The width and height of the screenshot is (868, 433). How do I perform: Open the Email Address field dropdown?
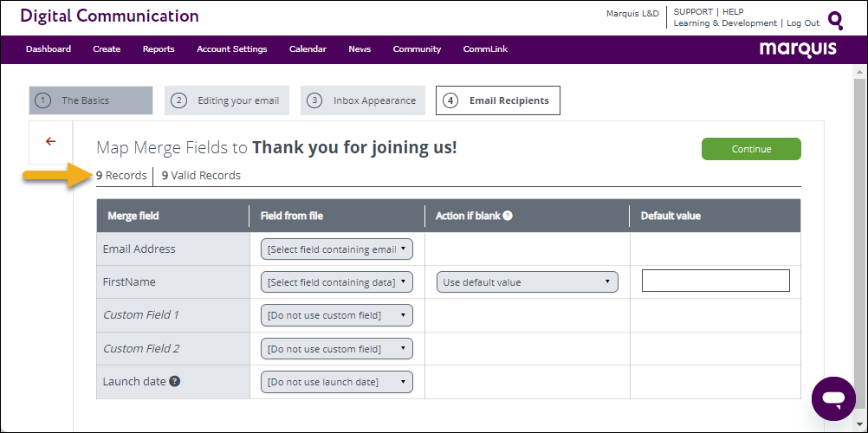click(x=336, y=249)
